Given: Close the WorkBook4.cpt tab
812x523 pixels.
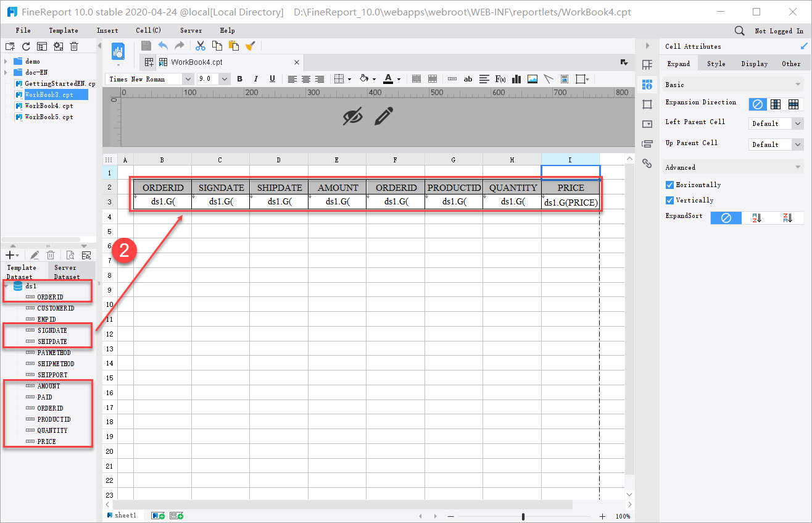Looking at the screenshot, I should pyautogui.click(x=297, y=62).
